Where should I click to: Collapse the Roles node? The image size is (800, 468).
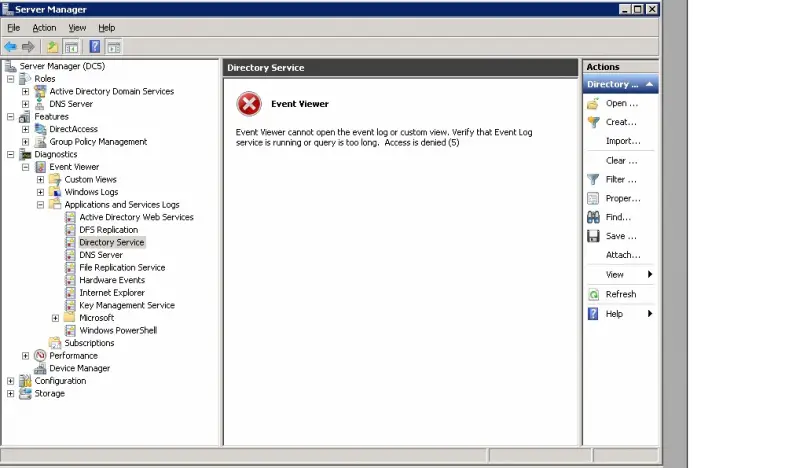(x=10, y=79)
